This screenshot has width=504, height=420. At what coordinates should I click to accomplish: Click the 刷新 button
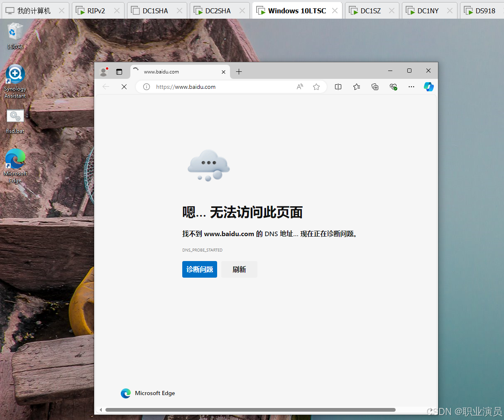click(239, 269)
